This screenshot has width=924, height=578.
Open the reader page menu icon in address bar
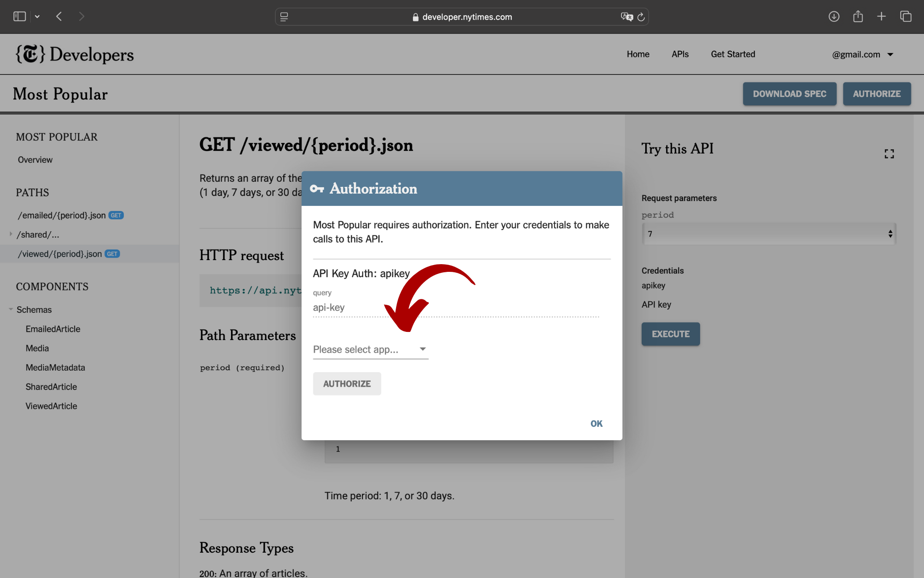pos(284,17)
